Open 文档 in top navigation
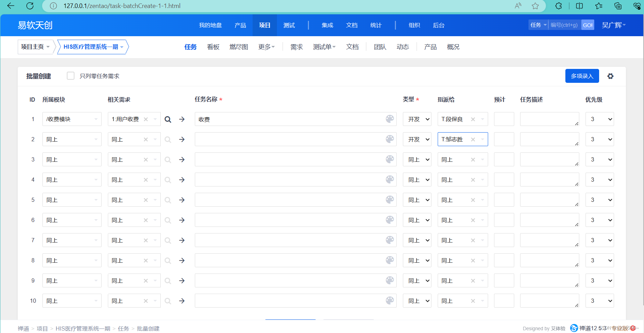The width and height of the screenshot is (644, 333). point(352,25)
